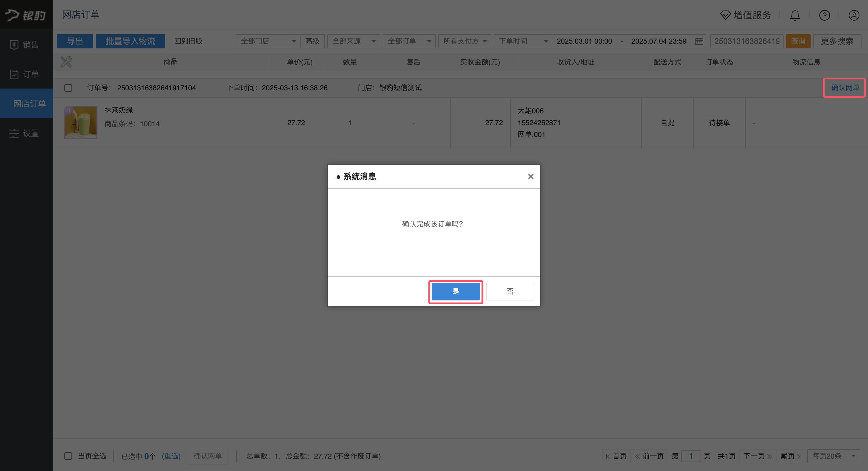Viewport: 868px width, 471px height.
Task: Click start date 2025.03.01 00:00 field
Action: coord(584,41)
